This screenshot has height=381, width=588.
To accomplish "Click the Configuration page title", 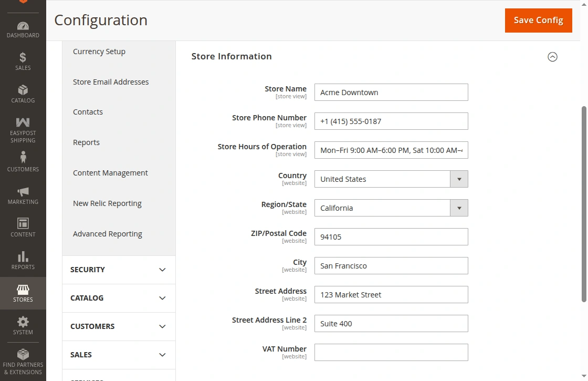I will tap(101, 20).
